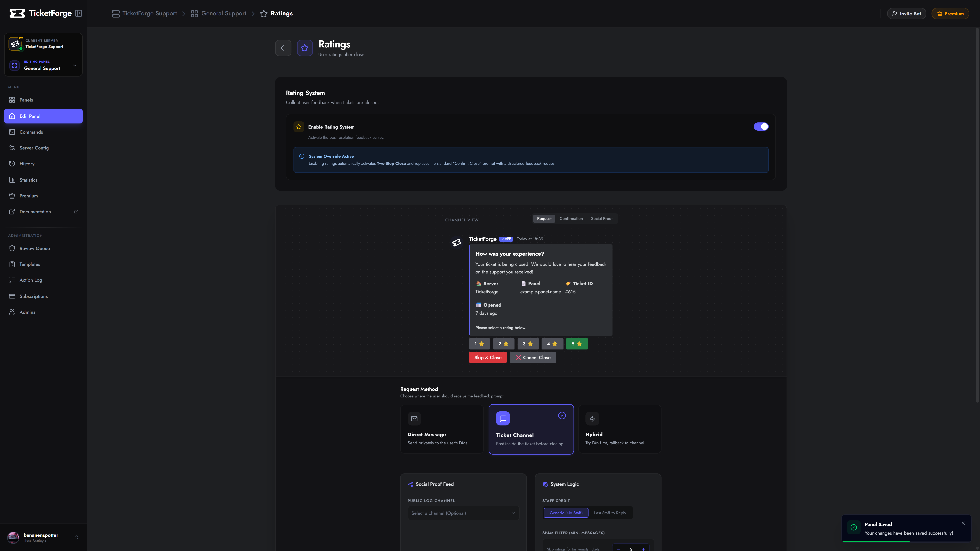Screen dimensions: 980x551
Task: Open the Public Log Channel dropdown
Action: pyautogui.click(x=463, y=513)
